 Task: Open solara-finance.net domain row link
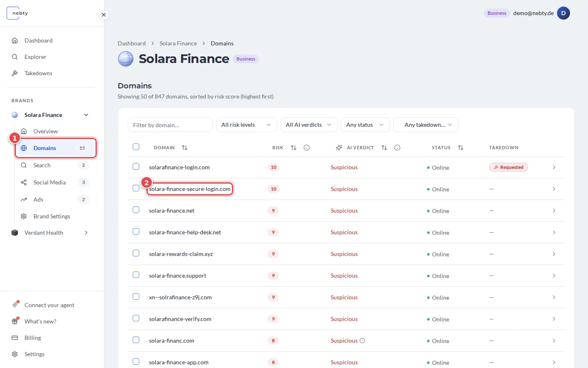pos(171,211)
